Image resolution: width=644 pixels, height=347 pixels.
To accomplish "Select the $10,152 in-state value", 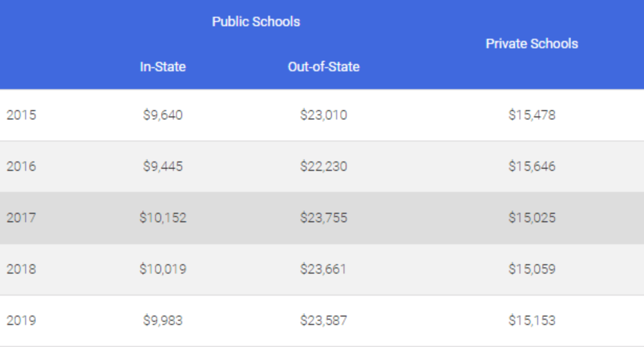I will 163,218.
